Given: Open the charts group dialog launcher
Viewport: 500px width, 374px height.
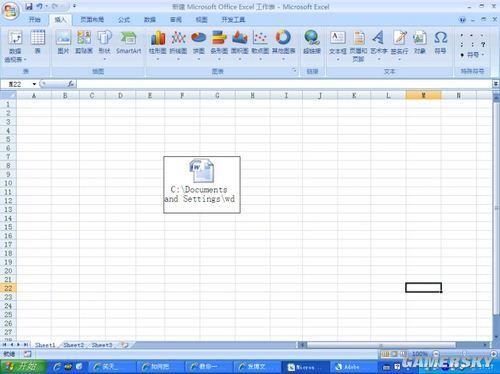Looking at the screenshot, I should pyautogui.click(x=294, y=70).
